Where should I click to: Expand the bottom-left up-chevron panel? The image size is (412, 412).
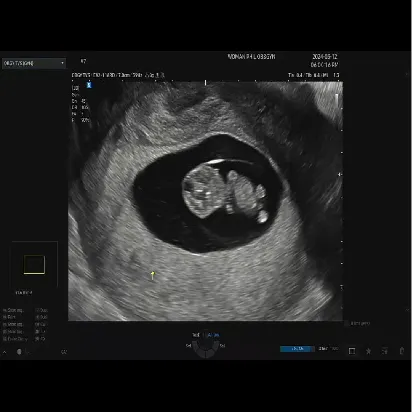click(5, 352)
